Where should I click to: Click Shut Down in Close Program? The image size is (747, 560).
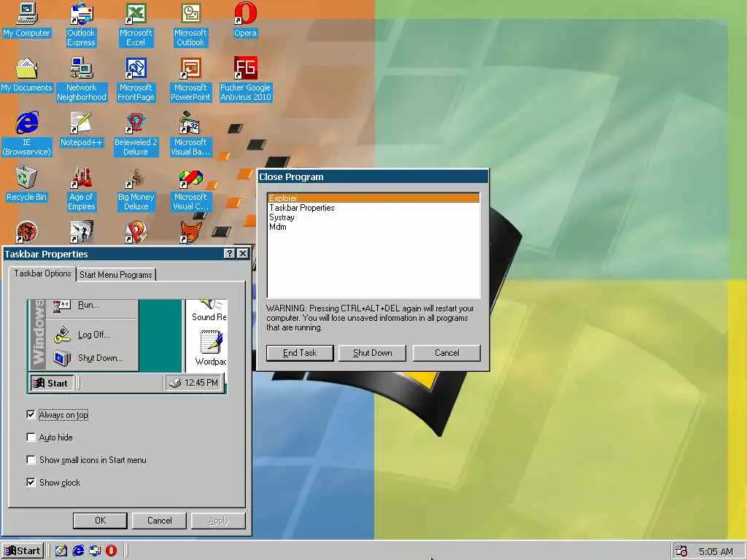pos(373,353)
